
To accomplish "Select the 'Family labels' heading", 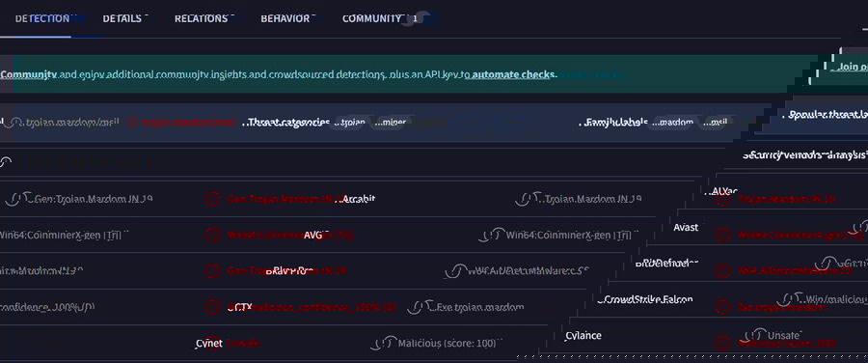I will (x=617, y=122).
